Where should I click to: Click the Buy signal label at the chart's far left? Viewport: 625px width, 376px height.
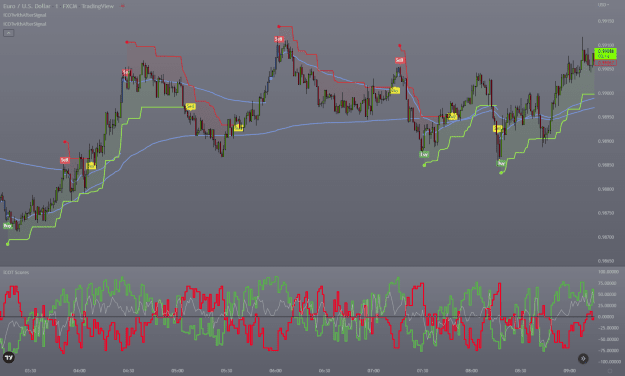coord(8,226)
